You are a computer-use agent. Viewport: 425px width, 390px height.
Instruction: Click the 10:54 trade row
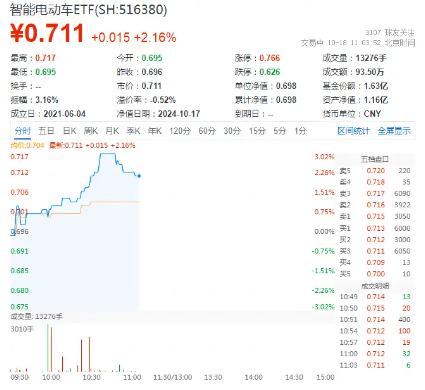click(375, 331)
